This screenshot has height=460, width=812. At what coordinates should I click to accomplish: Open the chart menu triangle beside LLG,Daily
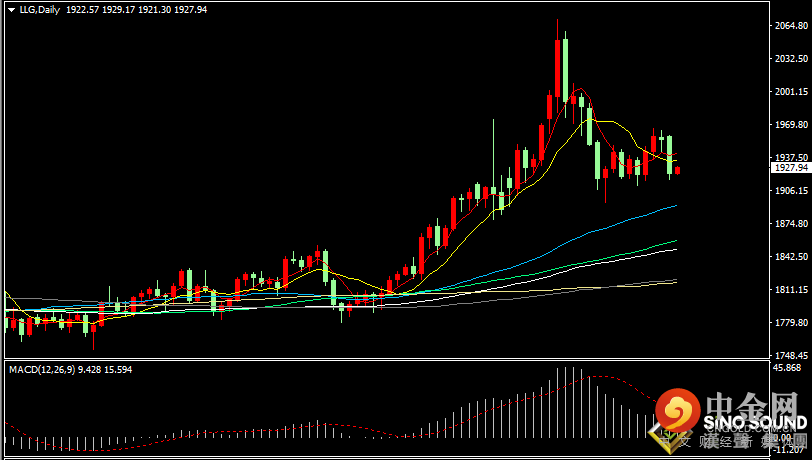click(x=11, y=10)
